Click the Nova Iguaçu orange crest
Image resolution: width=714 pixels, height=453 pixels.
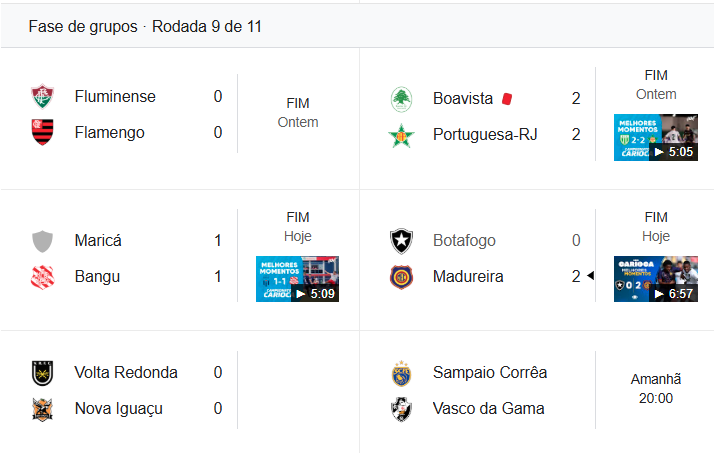tap(42, 408)
